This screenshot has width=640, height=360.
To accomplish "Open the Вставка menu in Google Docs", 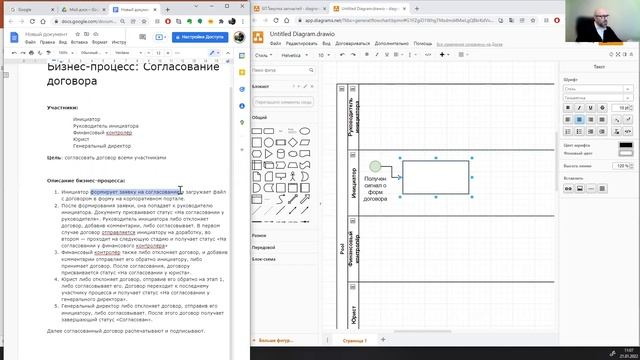I will click(x=79, y=42).
